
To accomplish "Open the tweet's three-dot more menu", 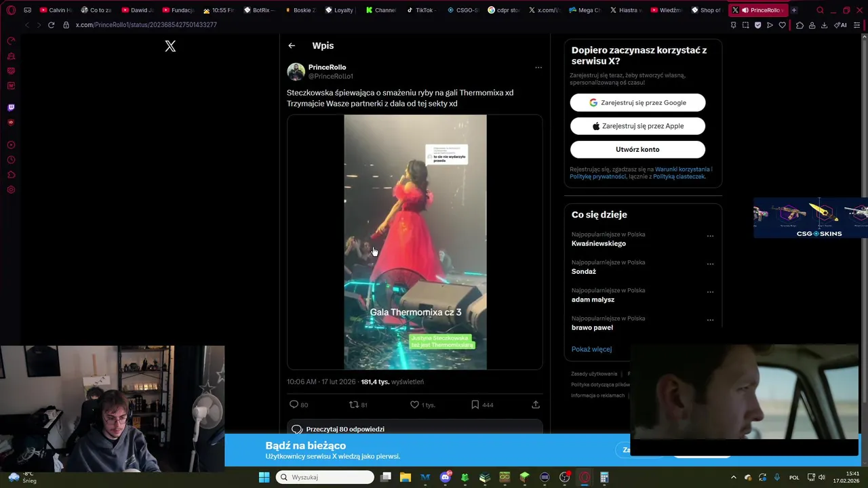I will (538, 67).
